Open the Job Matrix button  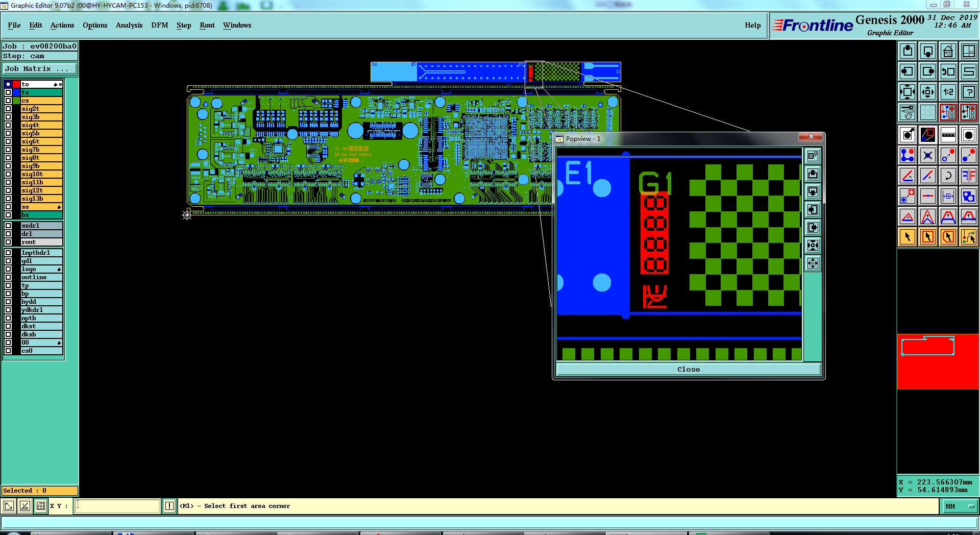[40, 69]
